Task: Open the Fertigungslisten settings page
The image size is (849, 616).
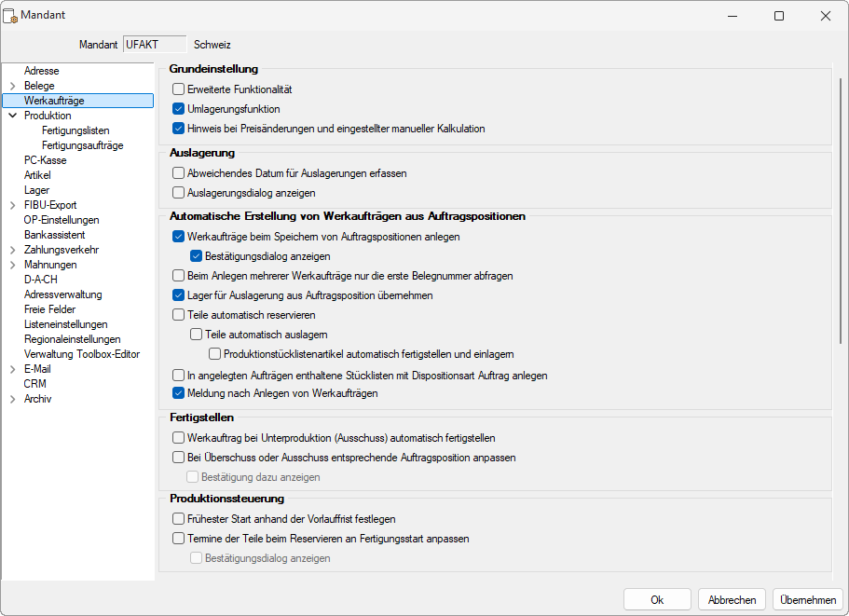Action: click(75, 130)
